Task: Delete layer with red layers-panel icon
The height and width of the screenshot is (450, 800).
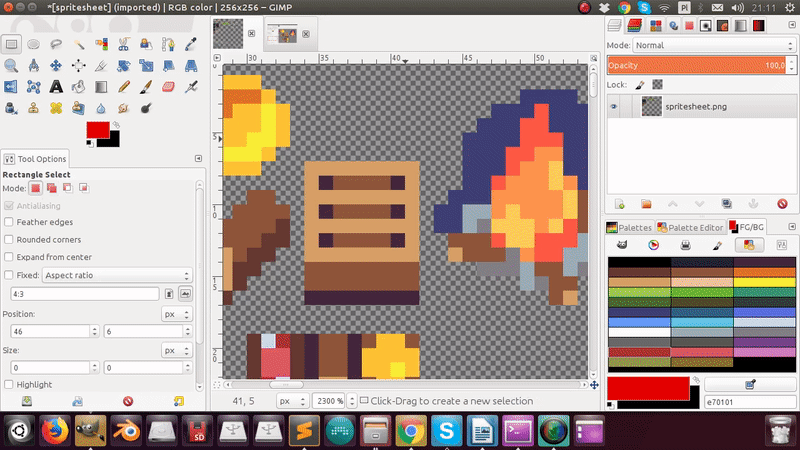Action: tap(782, 204)
